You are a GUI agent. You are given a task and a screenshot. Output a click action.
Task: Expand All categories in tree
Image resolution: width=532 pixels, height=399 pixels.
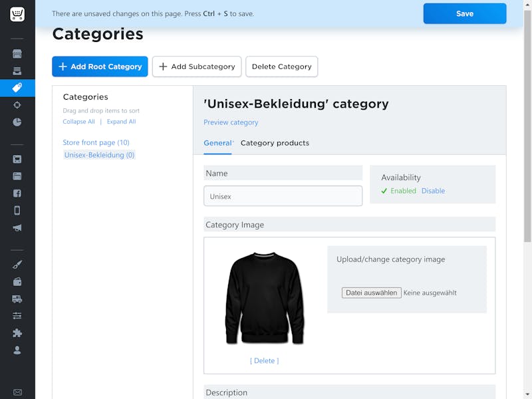pyautogui.click(x=121, y=122)
